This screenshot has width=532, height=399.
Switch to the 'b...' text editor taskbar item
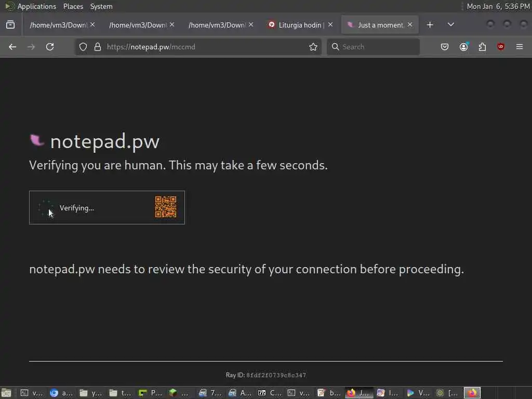[x=329, y=393]
